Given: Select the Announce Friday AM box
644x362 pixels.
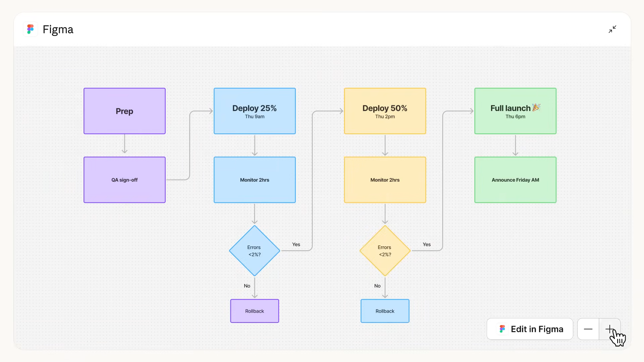Looking at the screenshot, I should tap(515, 180).
